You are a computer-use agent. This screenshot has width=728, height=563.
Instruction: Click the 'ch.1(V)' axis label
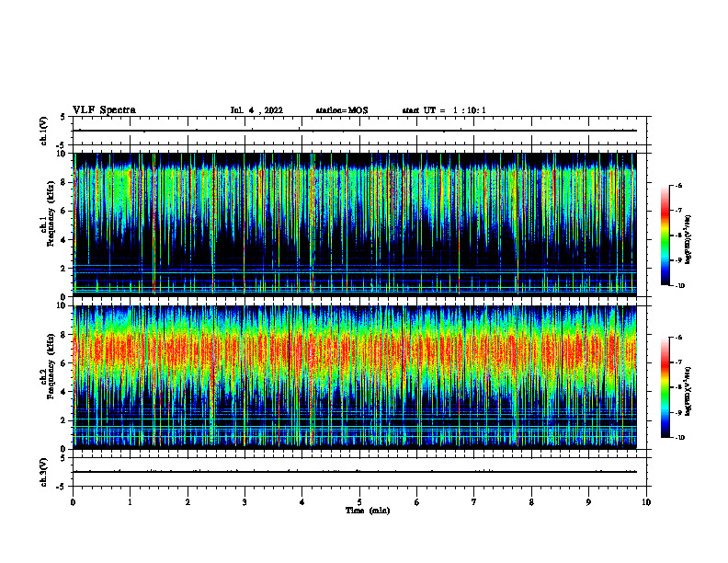tap(43, 131)
